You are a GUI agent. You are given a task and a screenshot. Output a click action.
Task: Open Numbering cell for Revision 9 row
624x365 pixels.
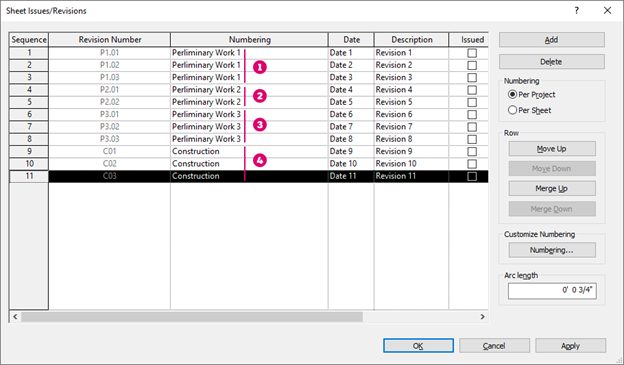(250, 152)
